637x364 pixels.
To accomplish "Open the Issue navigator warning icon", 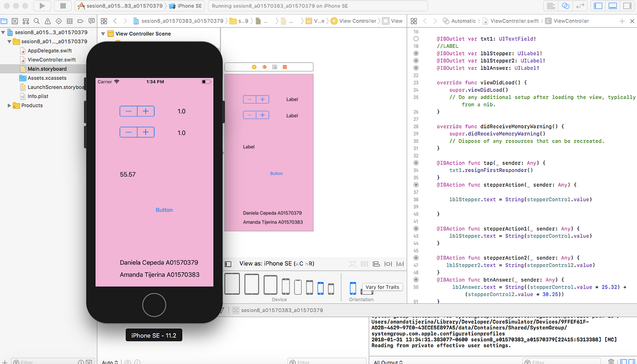I will point(47,21).
